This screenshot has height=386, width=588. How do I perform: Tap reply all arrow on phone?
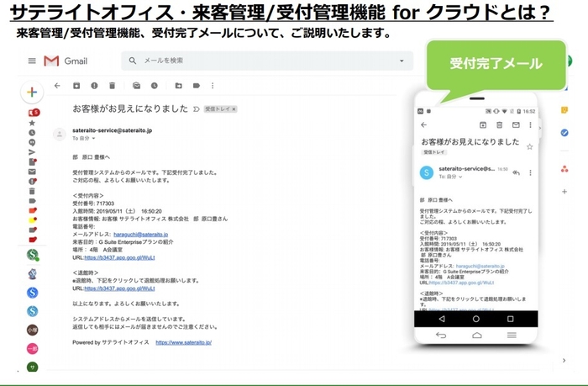pyautogui.click(x=517, y=172)
